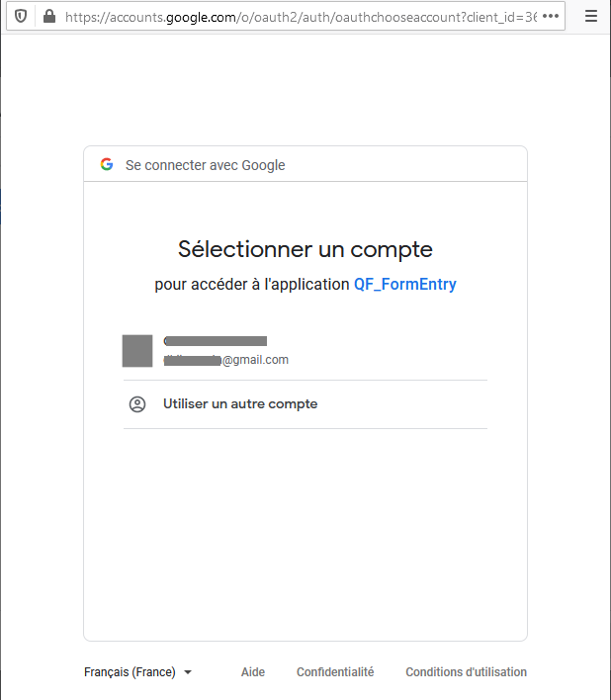Viewport: 611px width, 700px height.
Task: Choose "Utiliser un autre compte"
Action: 240,404
